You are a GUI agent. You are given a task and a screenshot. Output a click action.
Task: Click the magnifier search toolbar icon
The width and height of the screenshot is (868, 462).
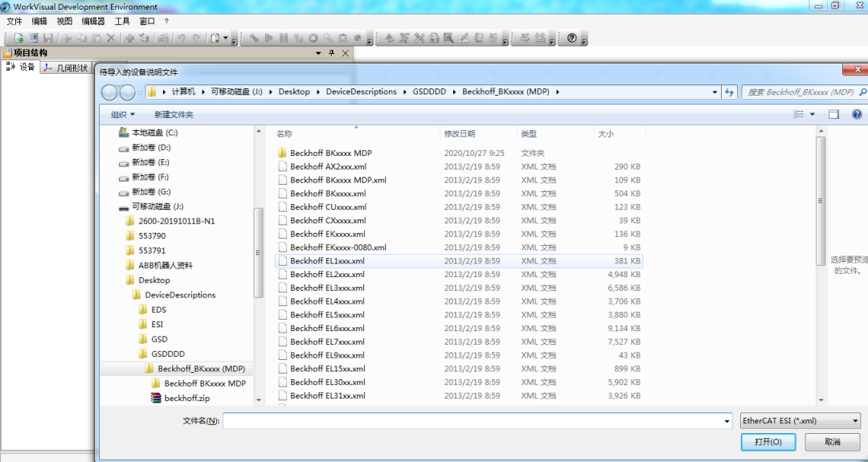[328, 39]
